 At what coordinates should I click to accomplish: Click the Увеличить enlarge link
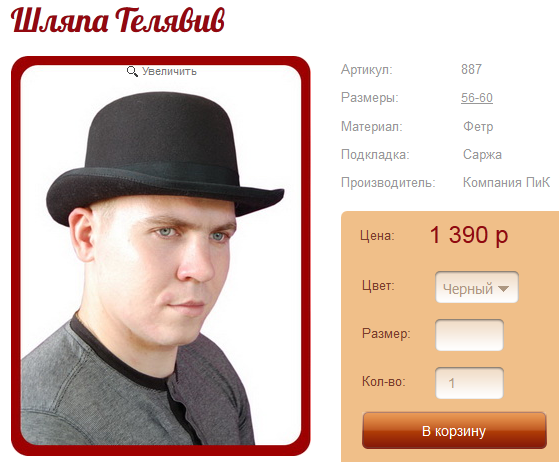169,71
